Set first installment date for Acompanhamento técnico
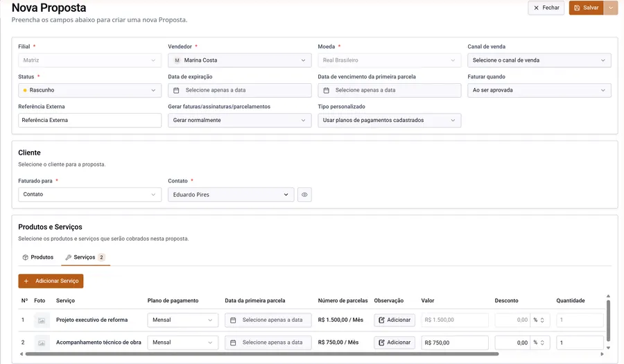The width and height of the screenshot is (624, 364). [268, 343]
